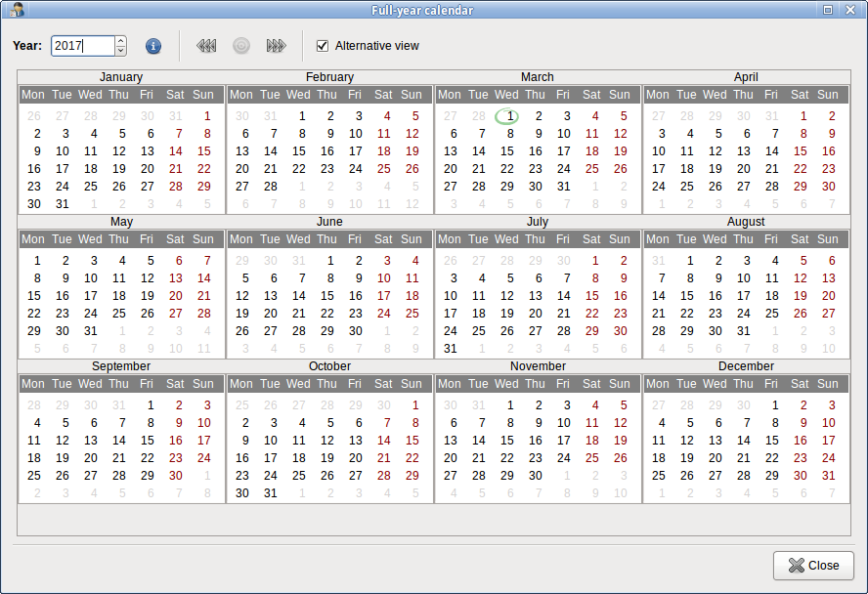The height and width of the screenshot is (594, 868).
Task: Pick December 25 in the calendar
Action: [659, 476]
